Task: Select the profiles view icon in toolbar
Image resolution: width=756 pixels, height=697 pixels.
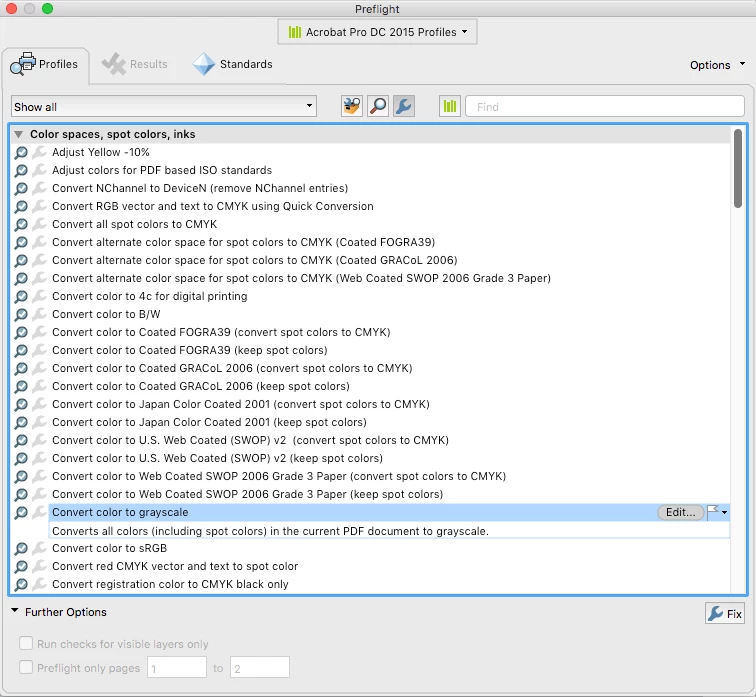Action: pyautogui.click(x=352, y=106)
